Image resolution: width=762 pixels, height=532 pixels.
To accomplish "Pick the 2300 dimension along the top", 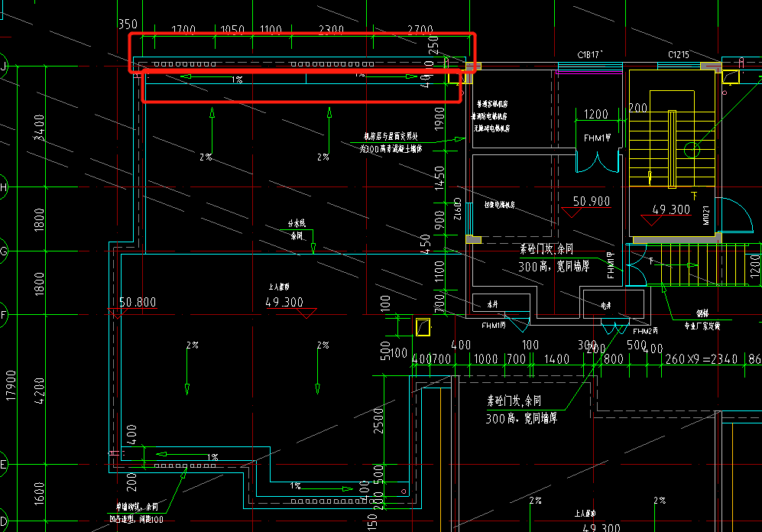I will pos(332,29).
